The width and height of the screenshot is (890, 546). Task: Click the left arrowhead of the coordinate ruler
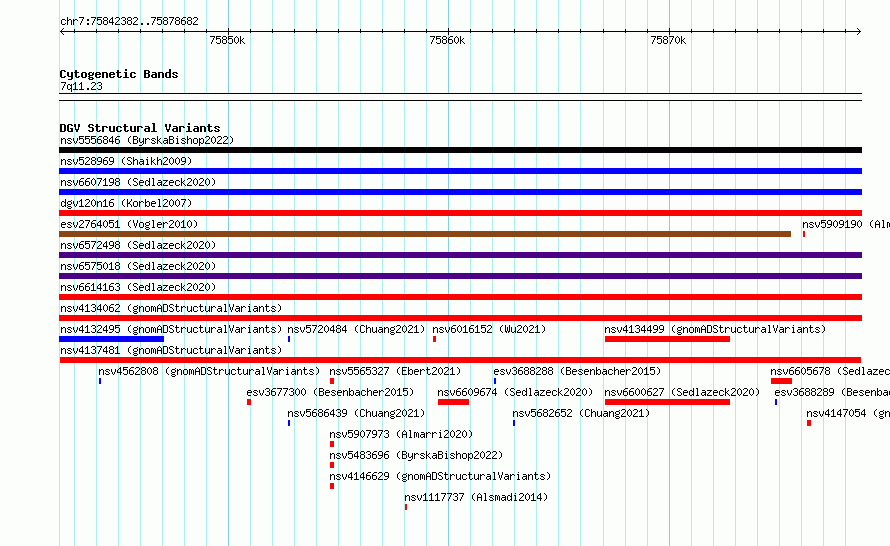click(62, 32)
